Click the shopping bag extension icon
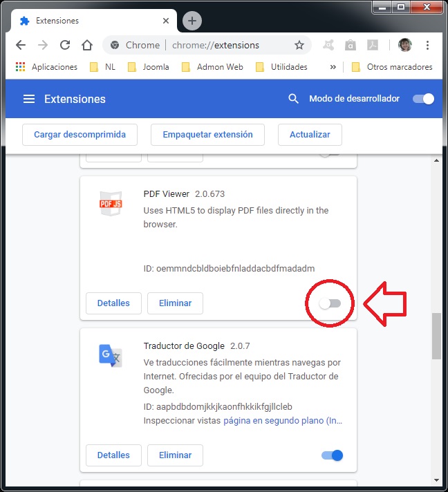The width and height of the screenshot is (448, 492). (x=351, y=45)
